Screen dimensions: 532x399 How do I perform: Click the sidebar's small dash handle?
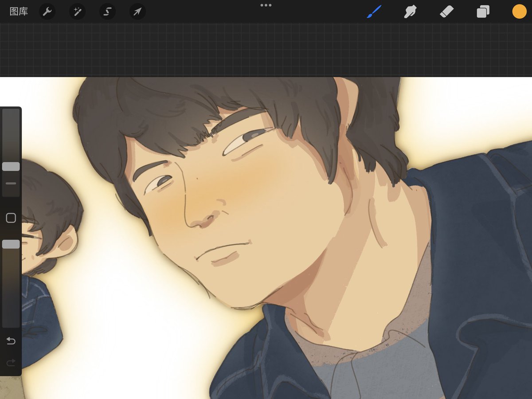click(11, 183)
